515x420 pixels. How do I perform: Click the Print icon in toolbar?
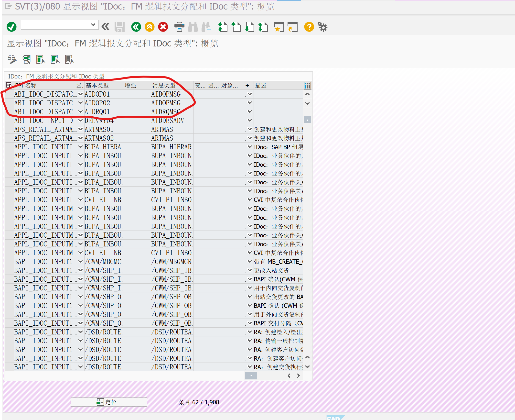pos(179,27)
